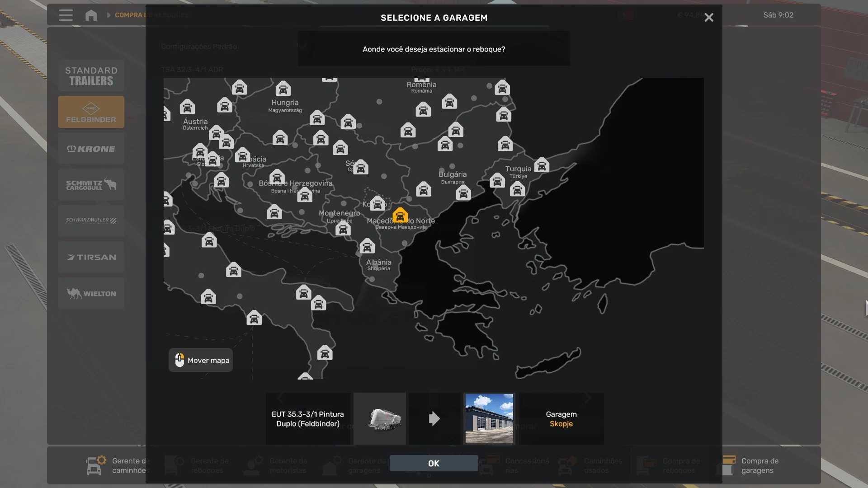Click the Feldbinder trailer preview thumbnail
The width and height of the screenshot is (868, 488).
click(380, 418)
